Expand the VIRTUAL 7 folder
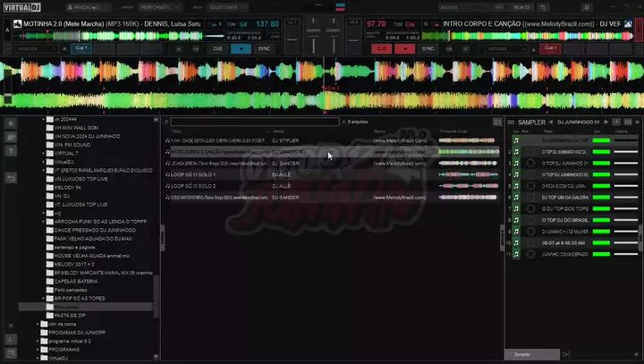 44,153
